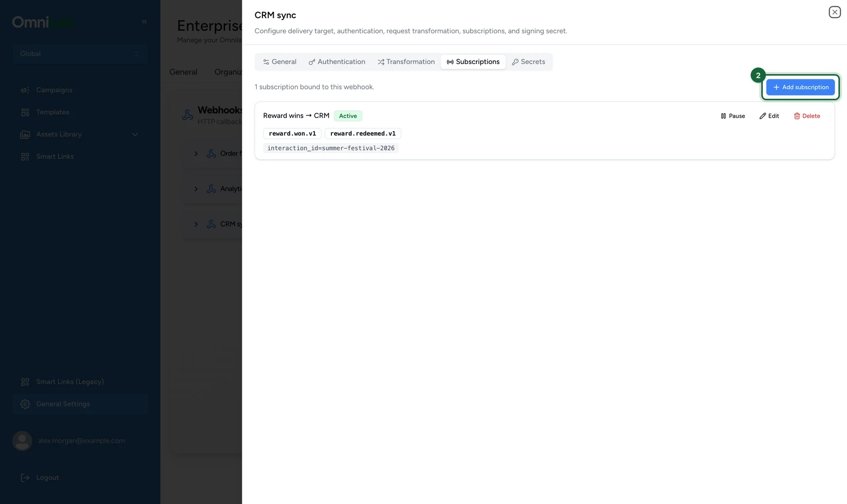Pause the Reward wins subscription
The image size is (847, 504).
(733, 116)
